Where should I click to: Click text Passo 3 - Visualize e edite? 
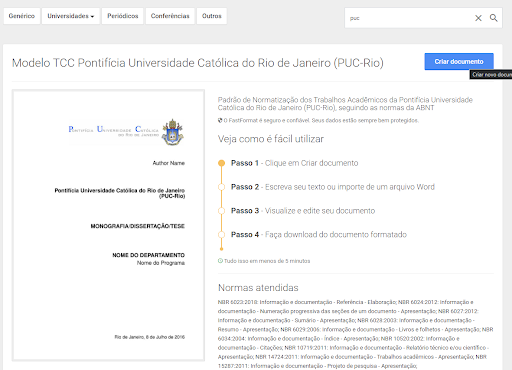[303, 211]
